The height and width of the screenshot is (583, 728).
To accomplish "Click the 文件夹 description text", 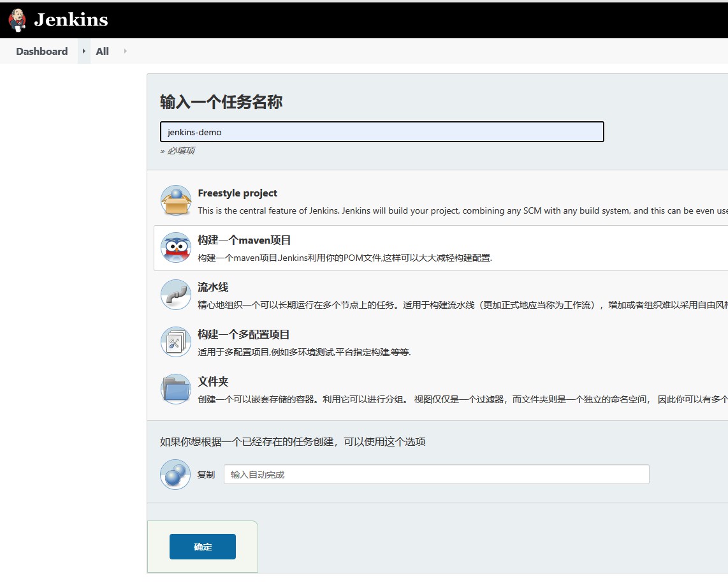I will coord(462,399).
